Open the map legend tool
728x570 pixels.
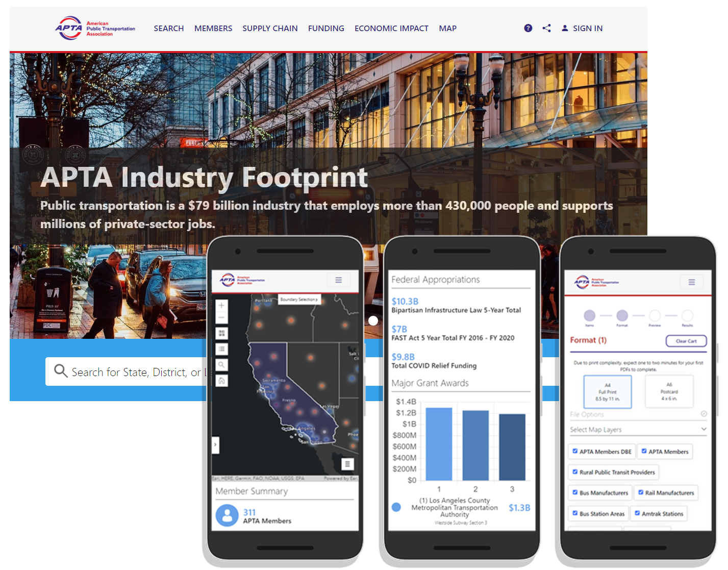221,349
